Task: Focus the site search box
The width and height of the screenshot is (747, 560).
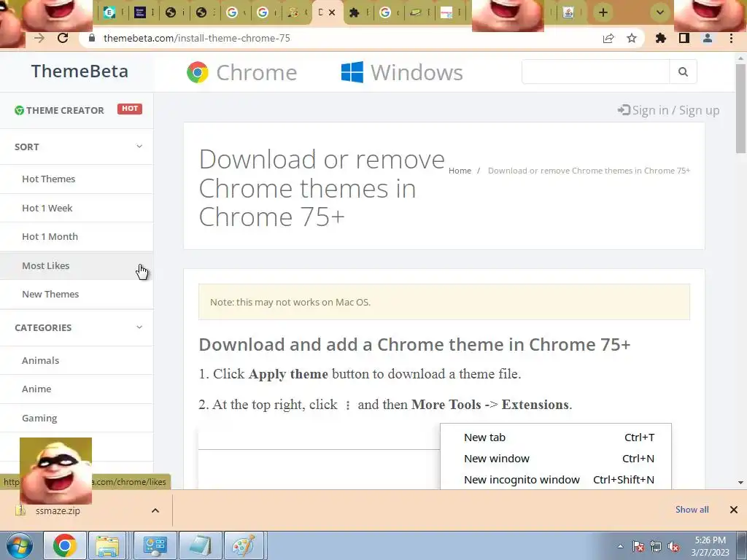Action: (x=595, y=71)
